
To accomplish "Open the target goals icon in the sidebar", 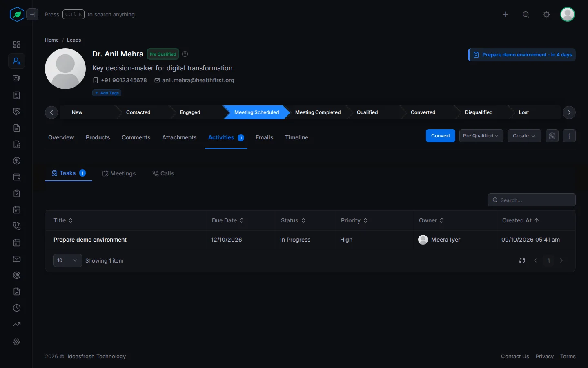I will point(17,275).
